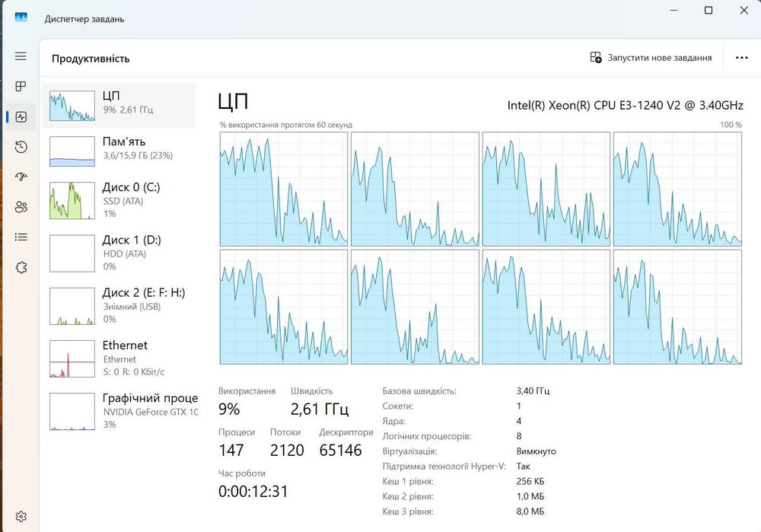Click 'Логічних процесорів:' label
The height and width of the screenshot is (532, 761).
[427, 436]
